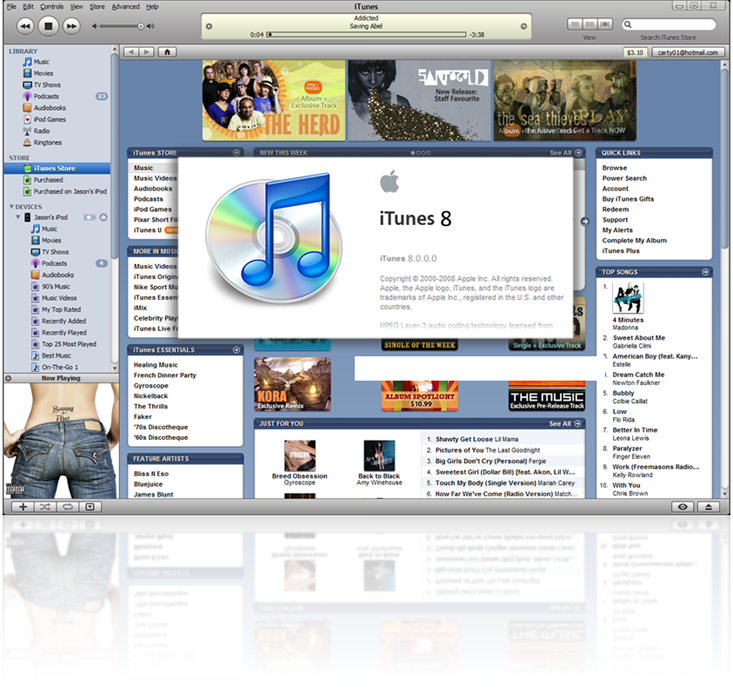Open the Edit menu
The width and height of the screenshot is (733, 690).
29,7
